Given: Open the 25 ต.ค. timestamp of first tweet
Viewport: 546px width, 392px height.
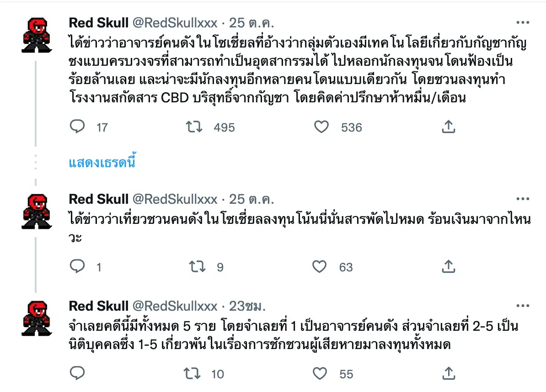Looking at the screenshot, I should point(251,23).
